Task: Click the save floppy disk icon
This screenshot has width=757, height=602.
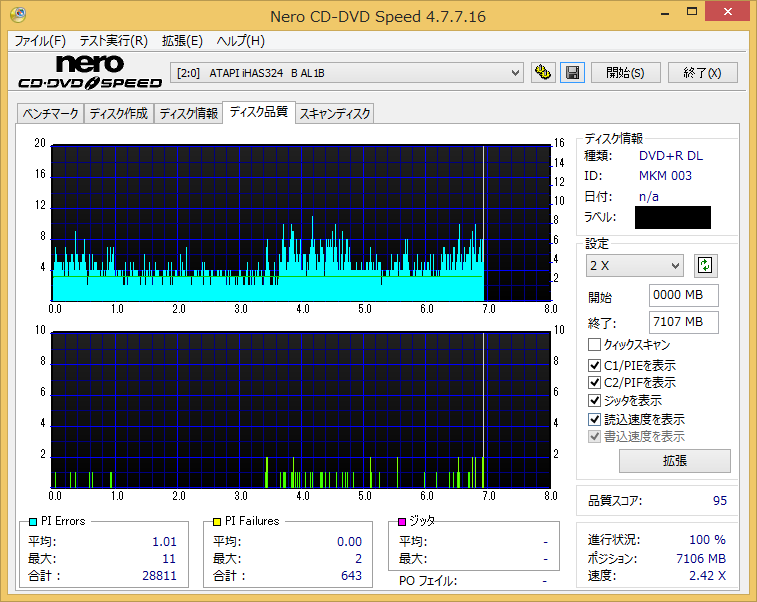Action: click(x=573, y=73)
